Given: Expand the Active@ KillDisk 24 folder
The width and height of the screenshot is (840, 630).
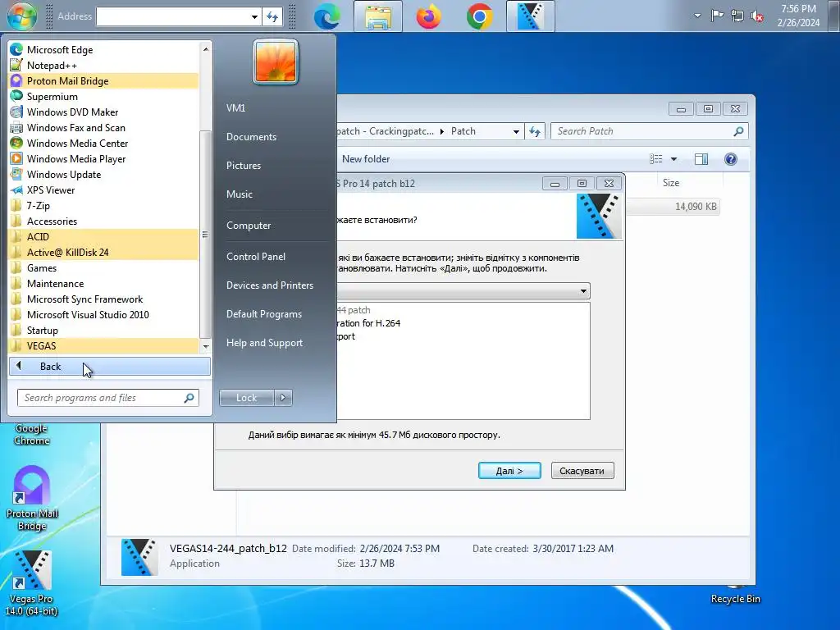Looking at the screenshot, I should point(103,253).
